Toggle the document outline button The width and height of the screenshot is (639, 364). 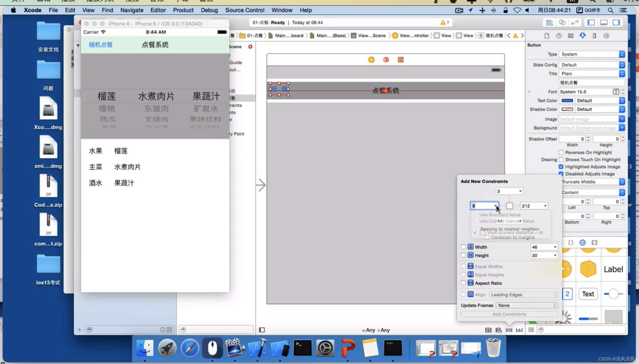pos(262,330)
